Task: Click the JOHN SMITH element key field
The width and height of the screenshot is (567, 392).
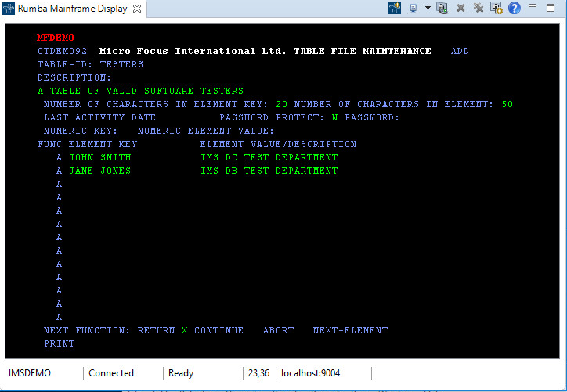Action: point(99,157)
